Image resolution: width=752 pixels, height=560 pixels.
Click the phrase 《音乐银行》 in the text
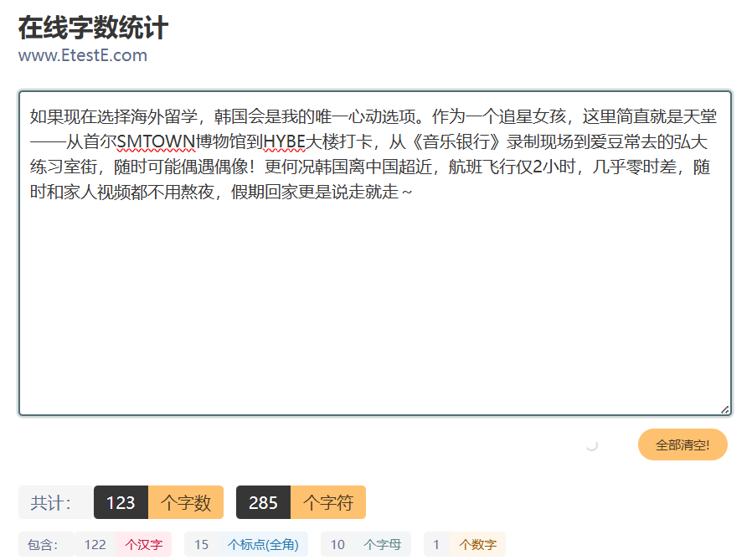(457, 141)
